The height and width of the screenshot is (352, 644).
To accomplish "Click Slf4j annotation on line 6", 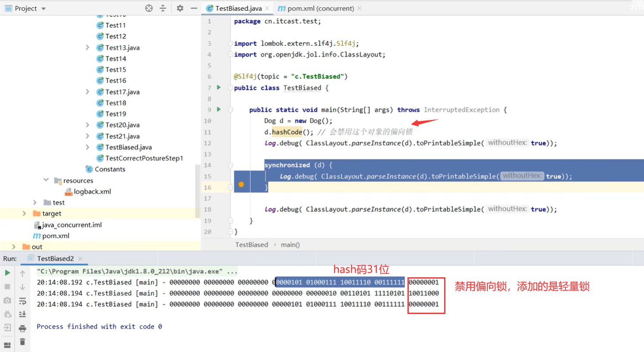I will [x=246, y=76].
